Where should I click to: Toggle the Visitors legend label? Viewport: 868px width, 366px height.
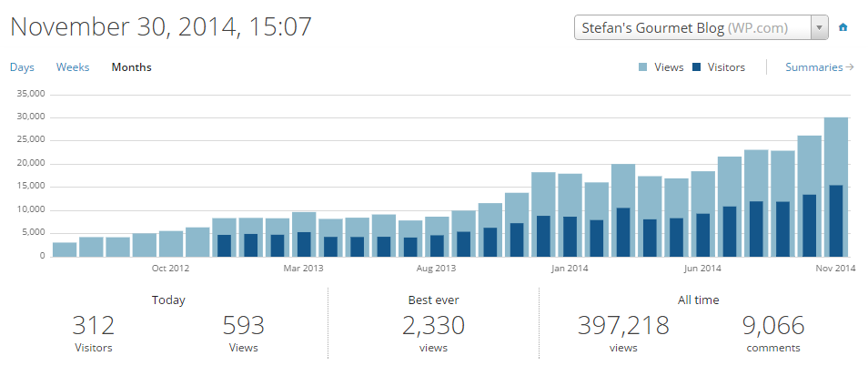tap(725, 67)
